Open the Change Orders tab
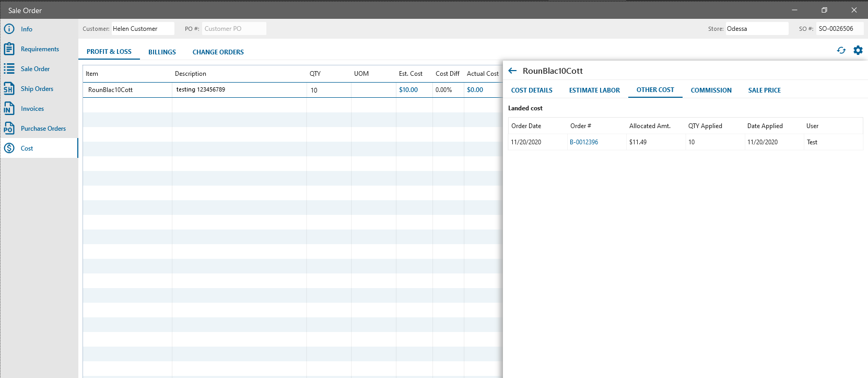 [x=218, y=52]
